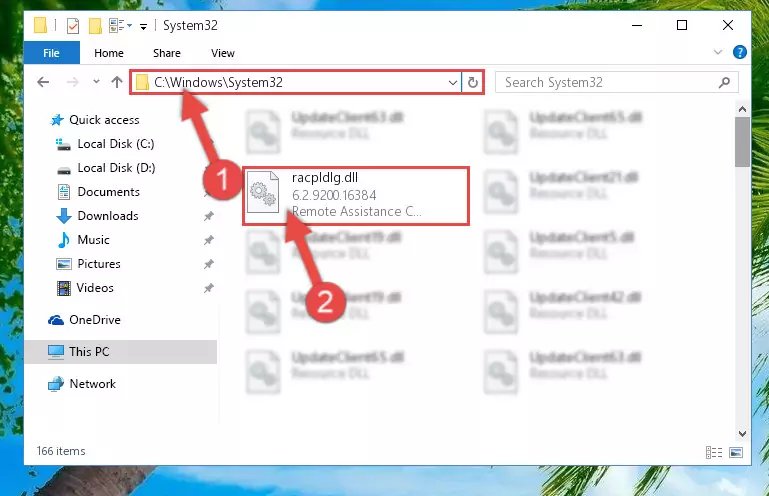Click the Downloads pin icon
This screenshot has width=769, height=496.
click(x=209, y=216)
